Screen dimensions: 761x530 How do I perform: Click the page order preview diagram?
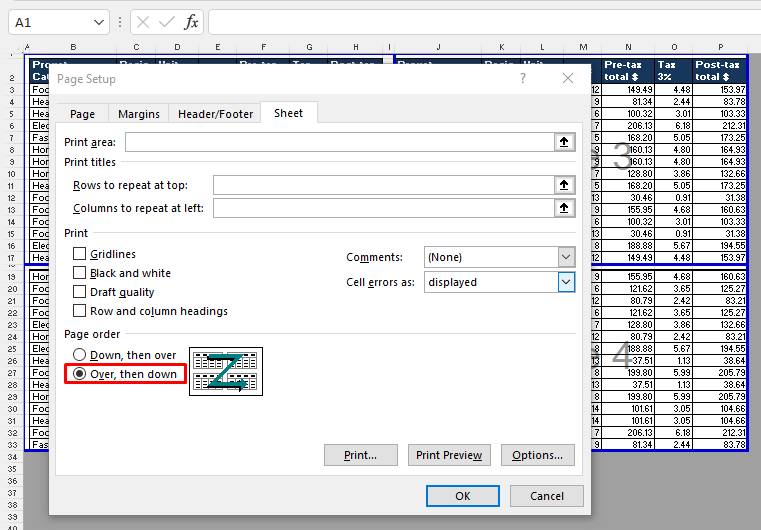pyautogui.click(x=226, y=371)
